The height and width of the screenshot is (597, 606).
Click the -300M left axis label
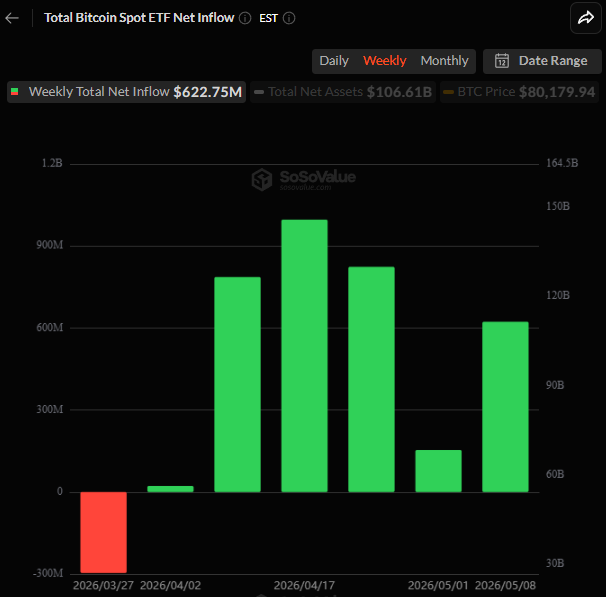48,573
